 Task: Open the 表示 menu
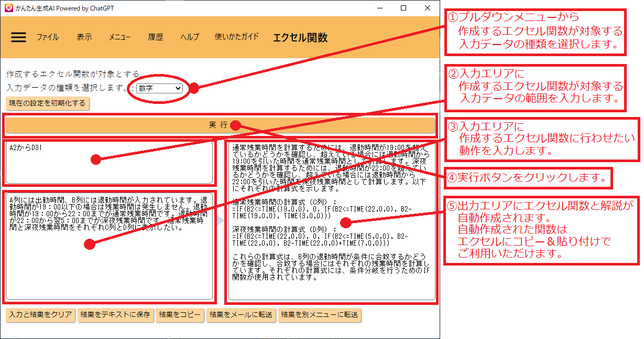pyautogui.click(x=84, y=37)
